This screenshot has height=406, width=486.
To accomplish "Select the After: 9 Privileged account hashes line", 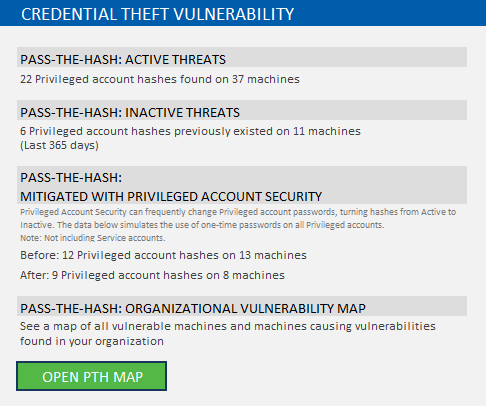I will (x=152, y=275).
